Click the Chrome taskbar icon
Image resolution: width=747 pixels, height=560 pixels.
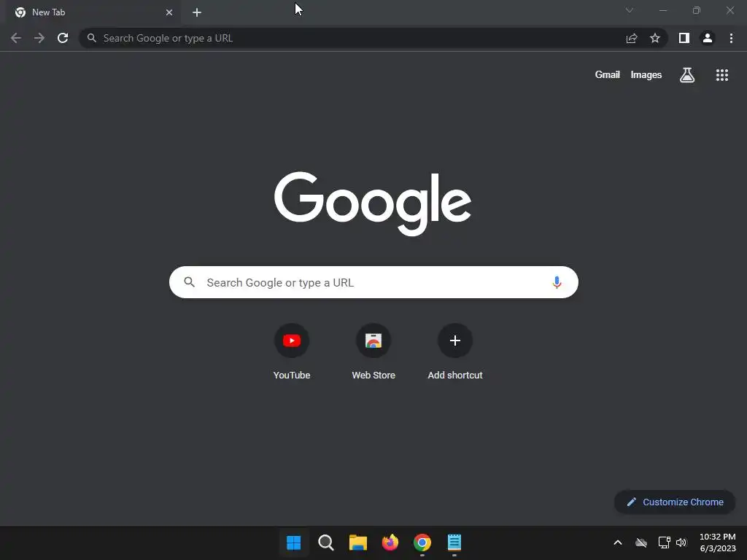pyautogui.click(x=422, y=542)
